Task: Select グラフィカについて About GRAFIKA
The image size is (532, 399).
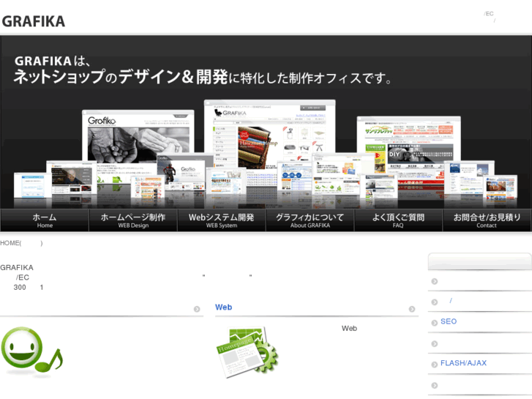Action: click(310, 220)
